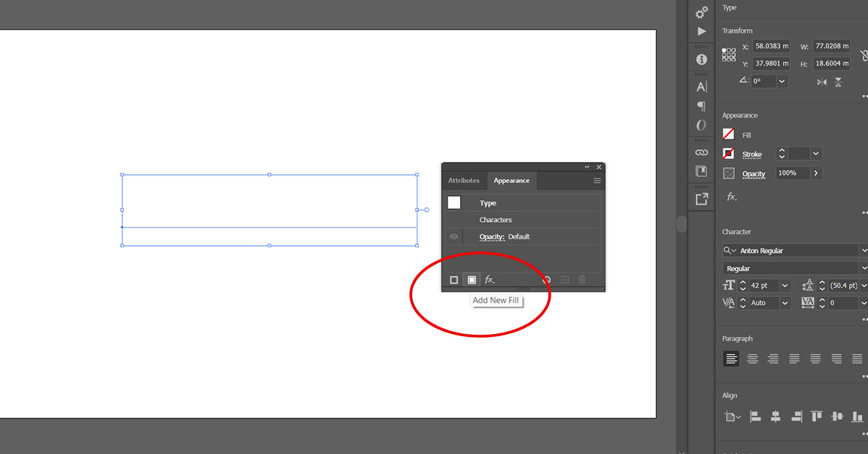This screenshot has height=454, width=868.
Task: Select horizontal align center icon
Action: click(x=775, y=416)
